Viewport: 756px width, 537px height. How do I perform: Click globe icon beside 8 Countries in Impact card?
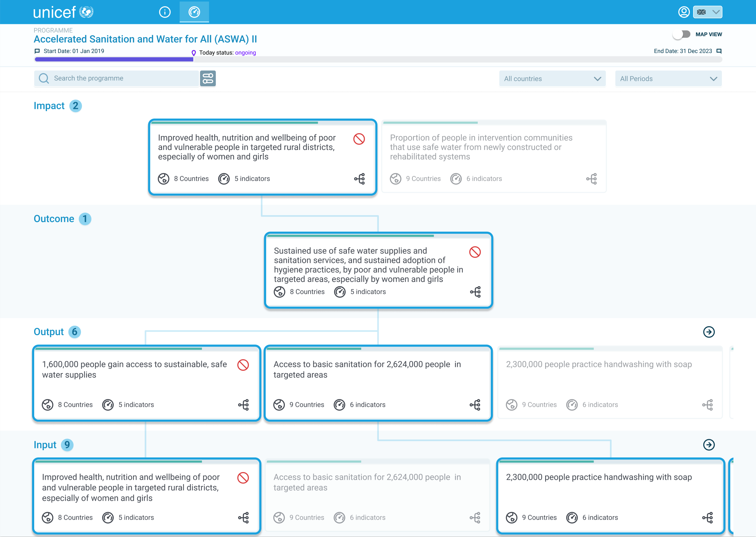coord(164,179)
